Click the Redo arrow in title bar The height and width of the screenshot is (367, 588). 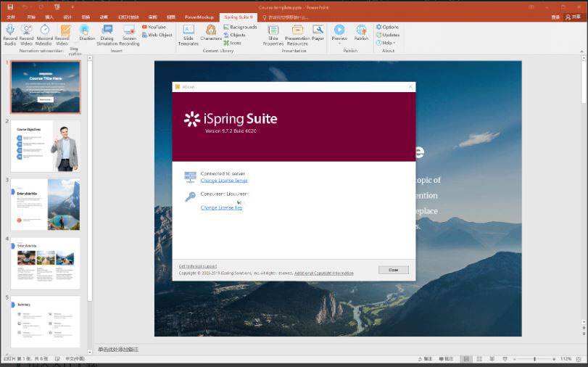click(41, 7)
